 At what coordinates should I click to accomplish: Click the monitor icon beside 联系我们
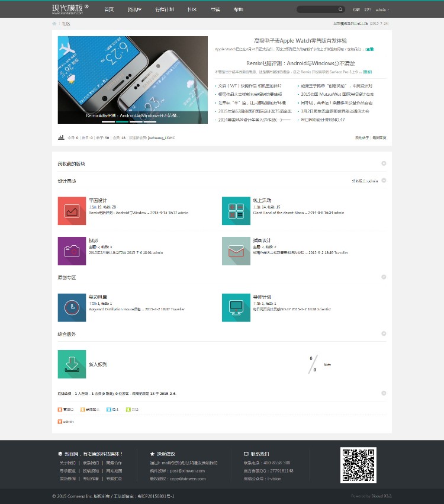coord(246,454)
